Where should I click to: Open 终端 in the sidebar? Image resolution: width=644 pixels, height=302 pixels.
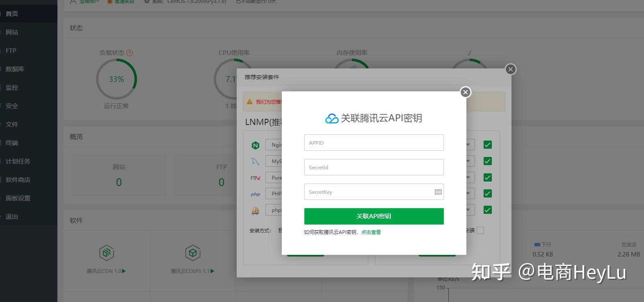[29, 143]
